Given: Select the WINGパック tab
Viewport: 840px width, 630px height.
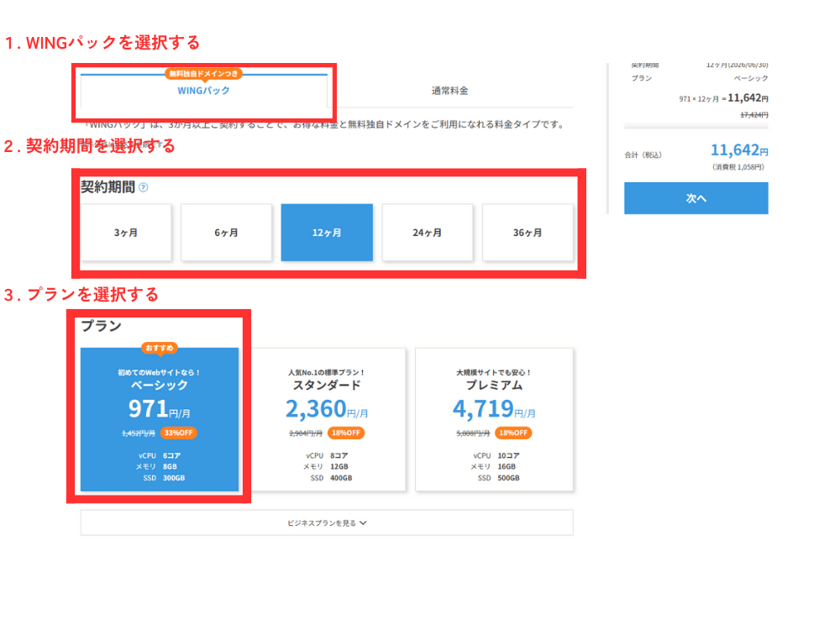Looking at the screenshot, I should (x=203, y=91).
